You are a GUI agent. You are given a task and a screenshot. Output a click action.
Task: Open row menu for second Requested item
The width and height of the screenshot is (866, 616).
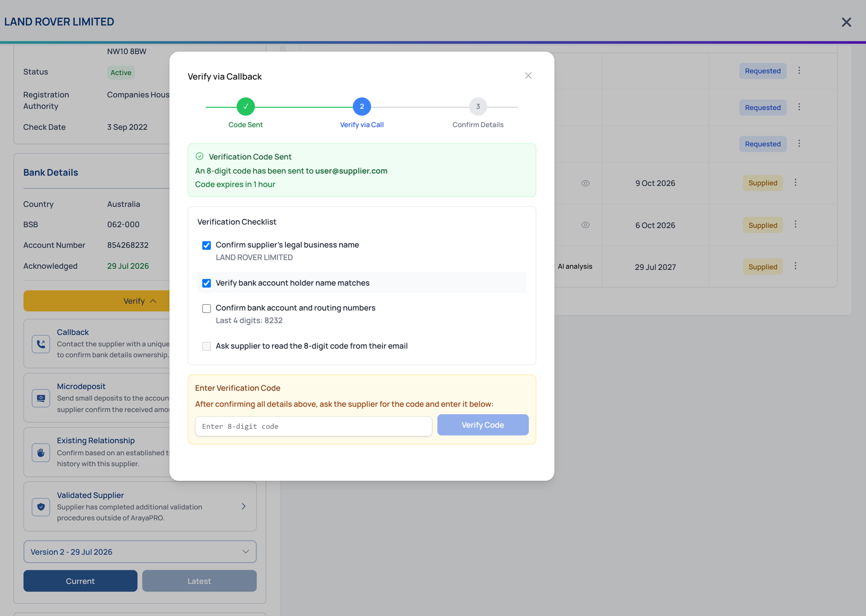click(x=799, y=107)
